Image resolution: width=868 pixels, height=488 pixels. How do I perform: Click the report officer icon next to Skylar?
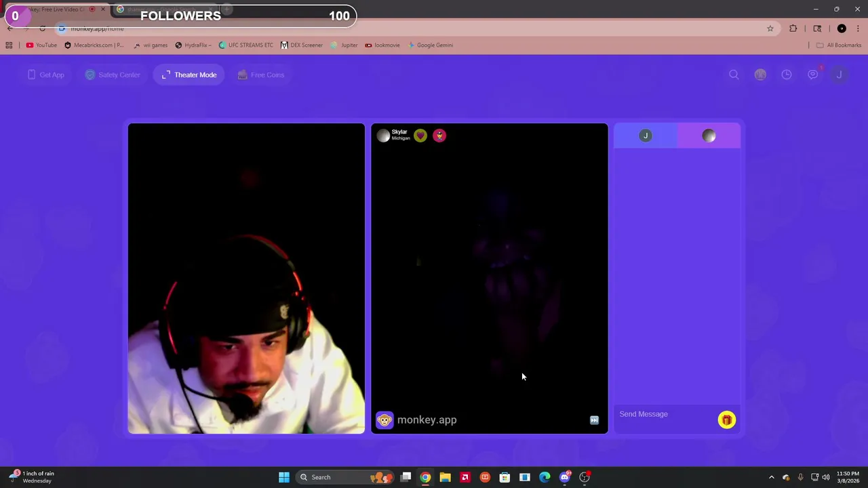click(439, 136)
